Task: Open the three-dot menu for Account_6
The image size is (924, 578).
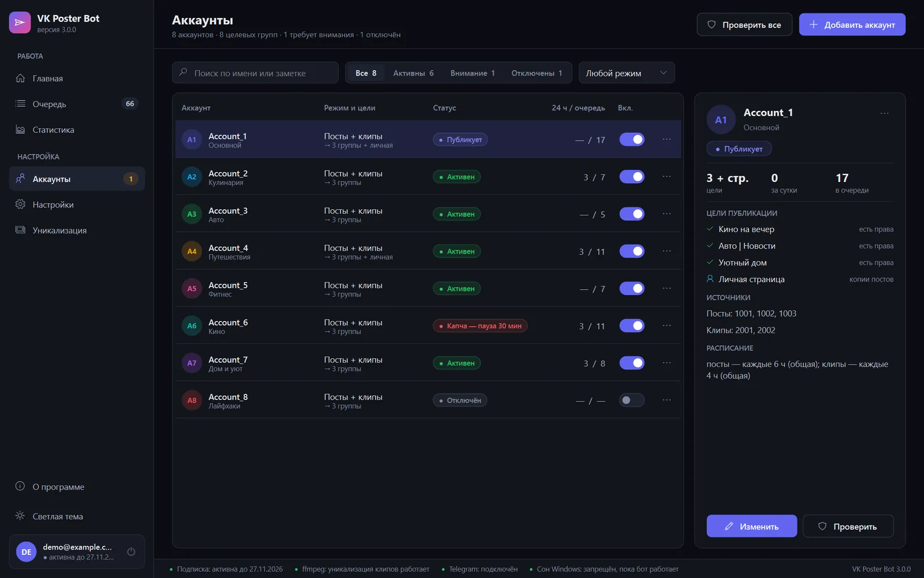Action: (x=666, y=325)
